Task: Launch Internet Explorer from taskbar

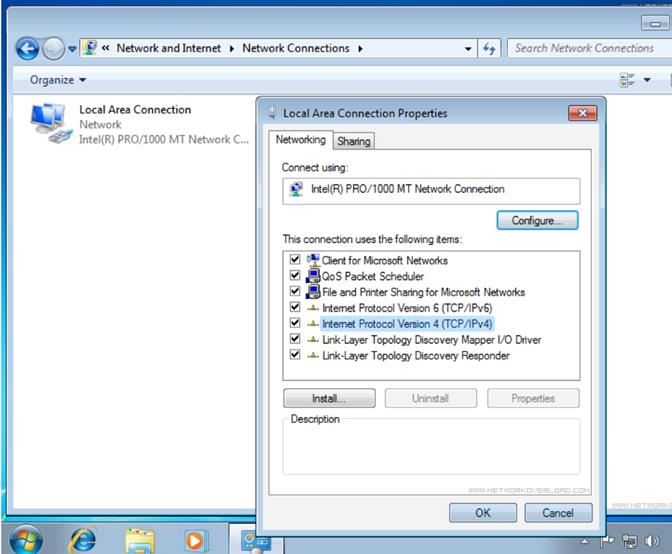Action: point(83,540)
